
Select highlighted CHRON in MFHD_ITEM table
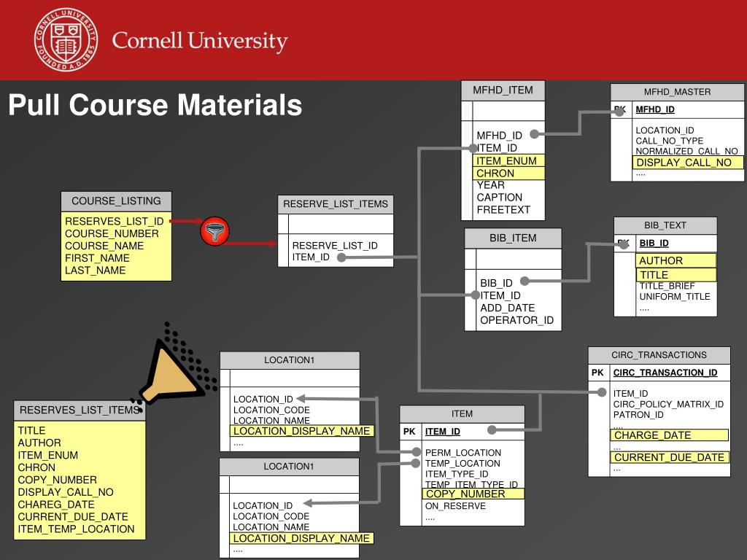(508, 174)
